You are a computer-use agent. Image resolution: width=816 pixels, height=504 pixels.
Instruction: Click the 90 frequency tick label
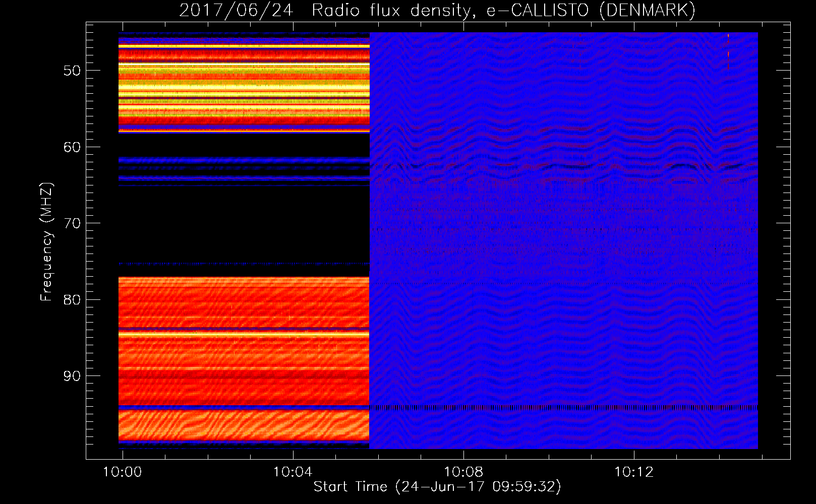pos(72,376)
